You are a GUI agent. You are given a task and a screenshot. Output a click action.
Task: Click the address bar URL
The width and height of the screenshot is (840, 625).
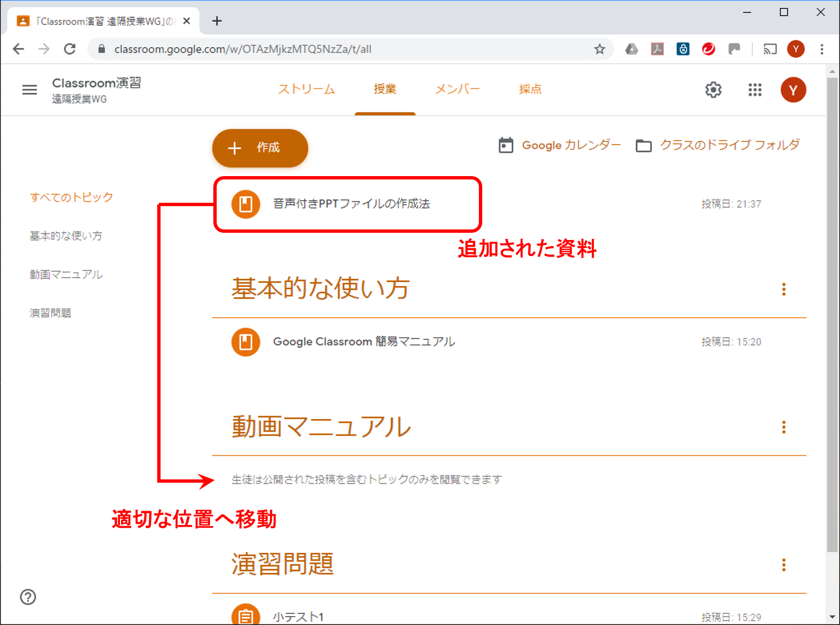[x=243, y=49]
